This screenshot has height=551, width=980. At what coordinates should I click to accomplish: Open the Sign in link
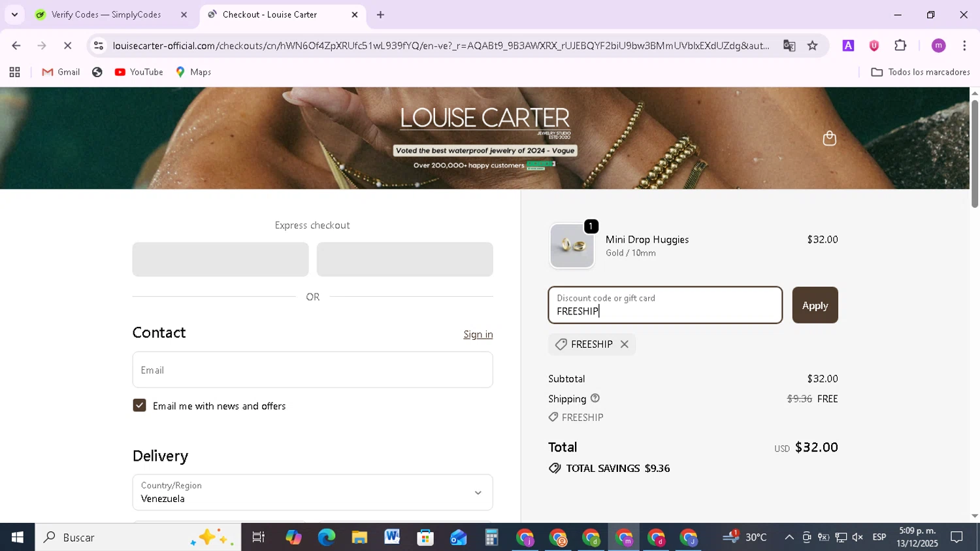click(478, 334)
